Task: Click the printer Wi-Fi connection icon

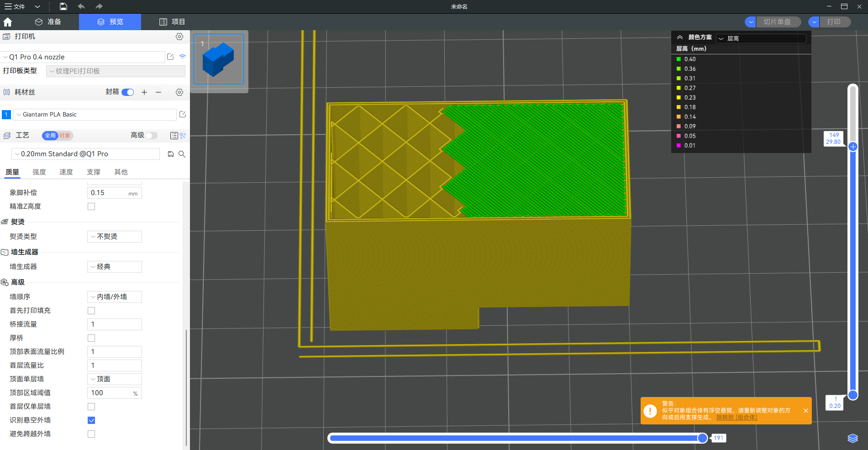Action: click(183, 57)
